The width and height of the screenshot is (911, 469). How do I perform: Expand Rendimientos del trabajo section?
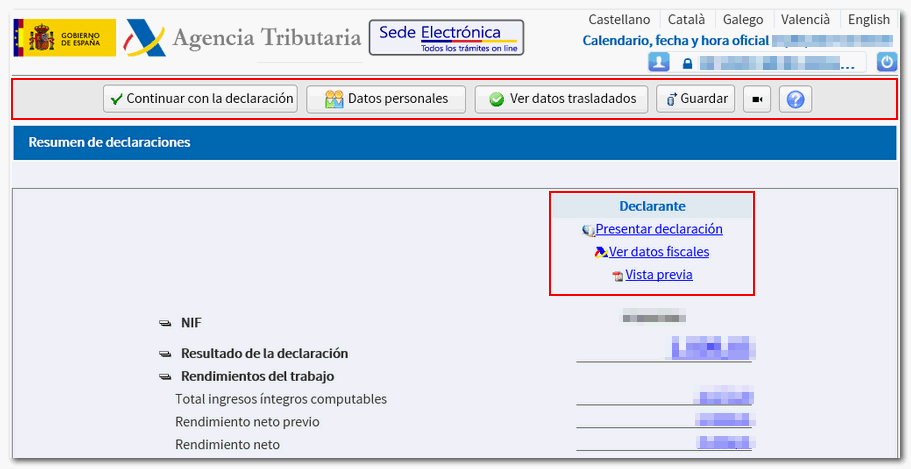pyautogui.click(x=165, y=377)
